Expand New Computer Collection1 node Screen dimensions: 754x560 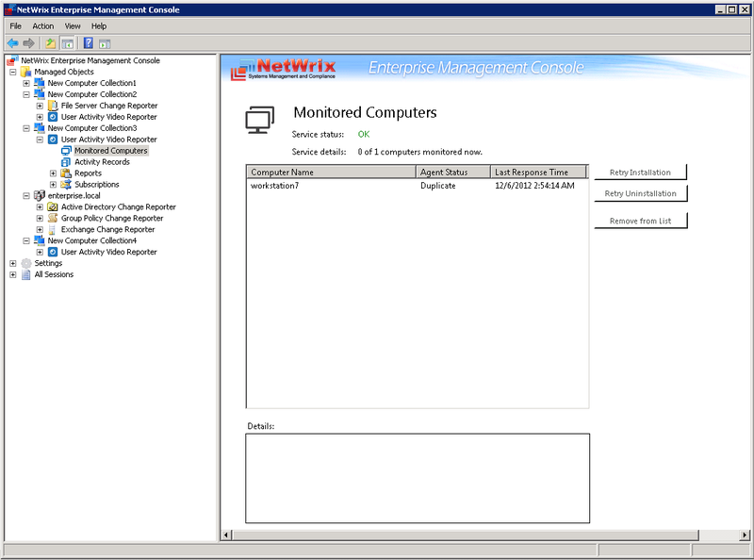pyautogui.click(x=26, y=83)
